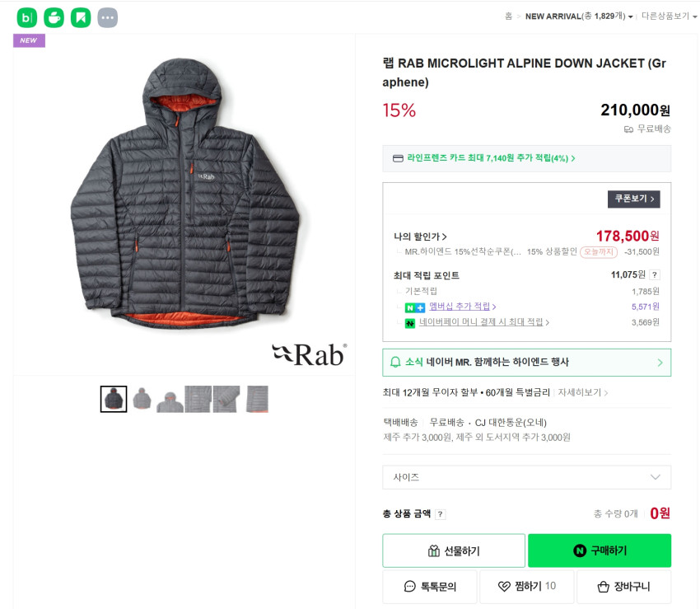This screenshot has height=609, width=700.
Task: Click the bell 소식 notification banner
Action: click(x=526, y=363)
